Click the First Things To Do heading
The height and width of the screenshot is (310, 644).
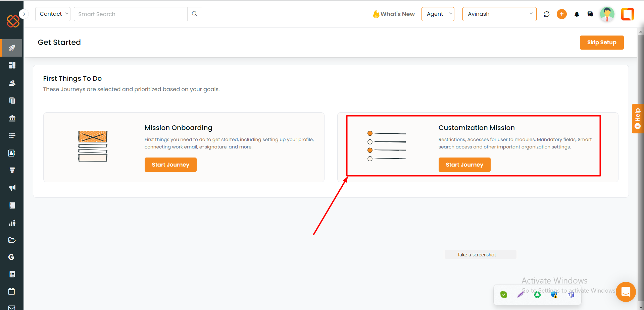pos(72,78)
